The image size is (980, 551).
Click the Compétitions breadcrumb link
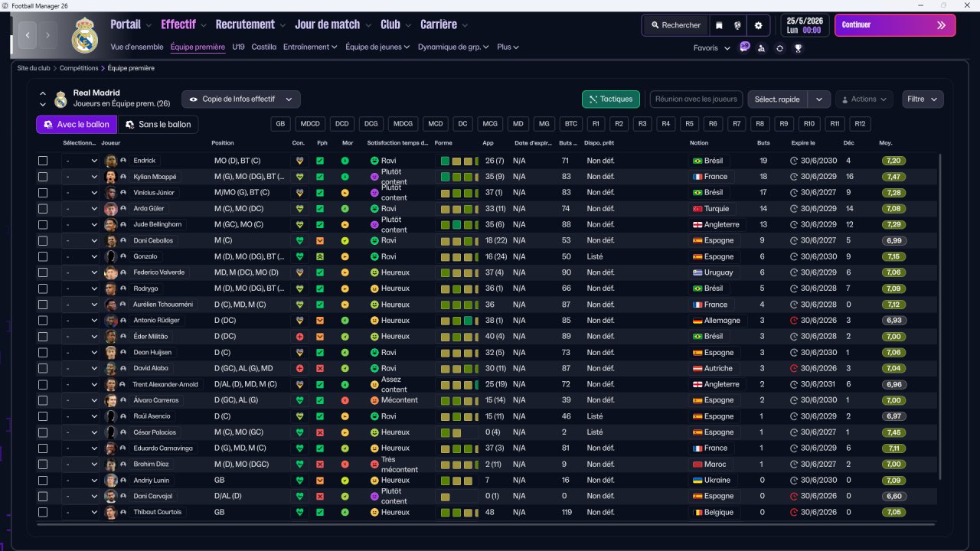coord(79,68)
